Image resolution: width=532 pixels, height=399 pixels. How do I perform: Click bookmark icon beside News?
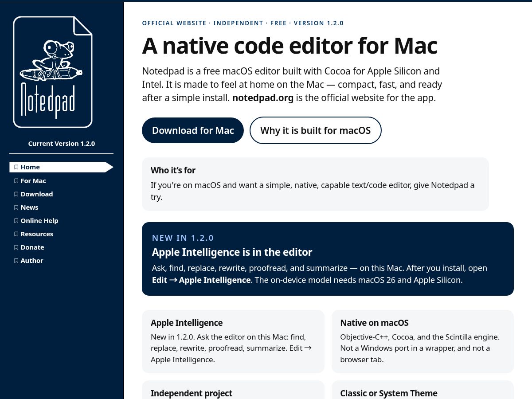(x=16, y=207)
